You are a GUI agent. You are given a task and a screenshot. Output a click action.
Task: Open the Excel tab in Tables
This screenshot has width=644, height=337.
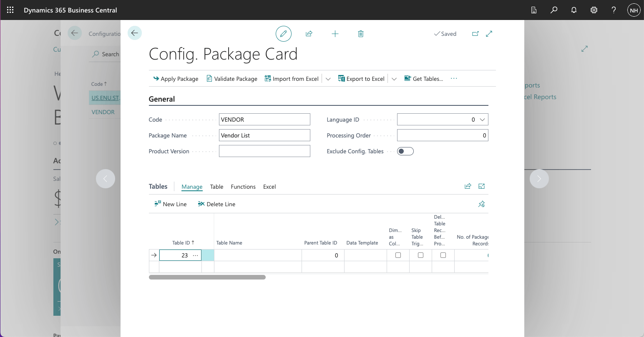click(x=269, y=187)
